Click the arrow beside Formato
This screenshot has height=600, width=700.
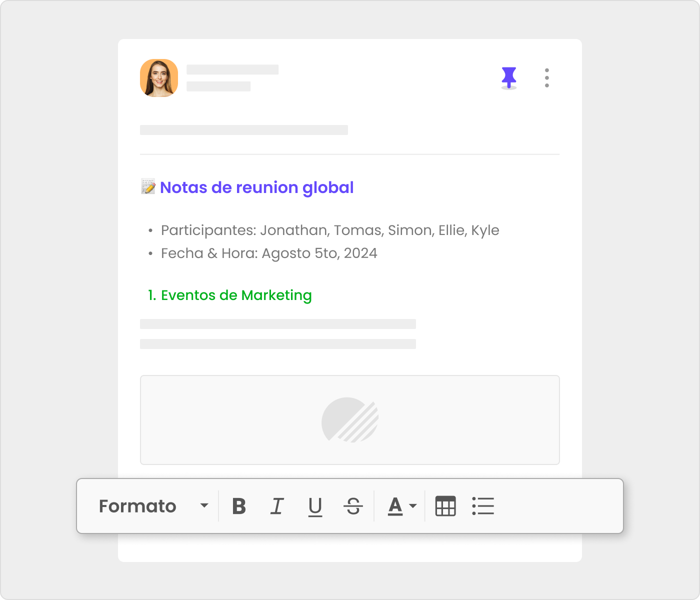[x=204, y=505]
